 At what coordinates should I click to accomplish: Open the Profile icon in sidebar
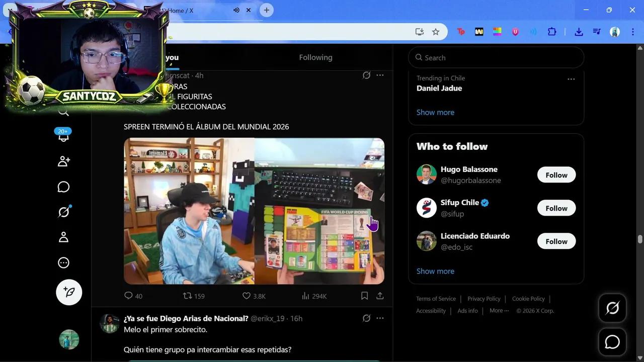click(x=63, y=237)
